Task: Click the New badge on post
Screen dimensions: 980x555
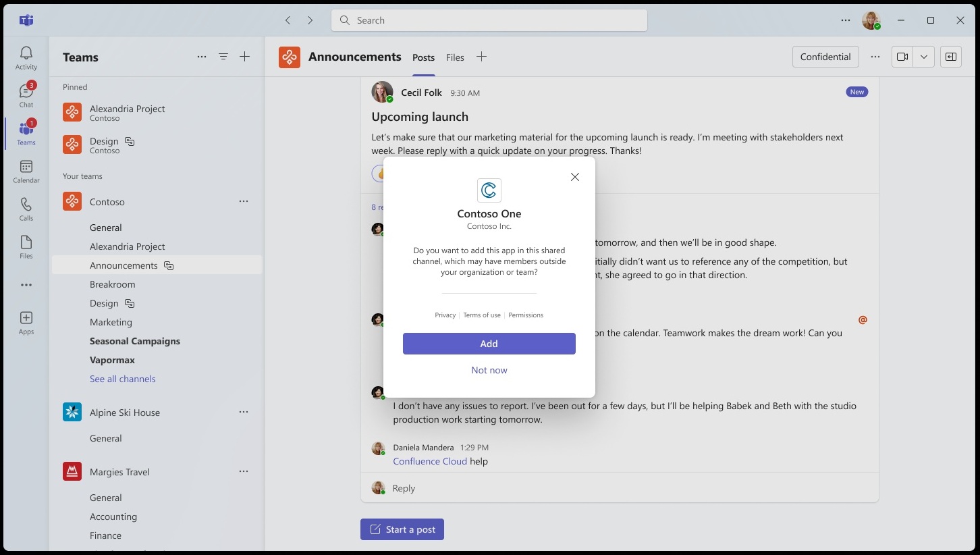Action: click(857, 92)
